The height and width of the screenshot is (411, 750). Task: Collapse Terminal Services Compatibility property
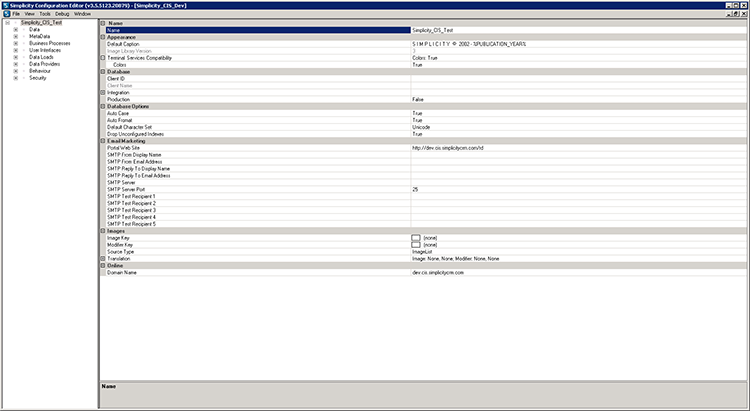(103, 58)
